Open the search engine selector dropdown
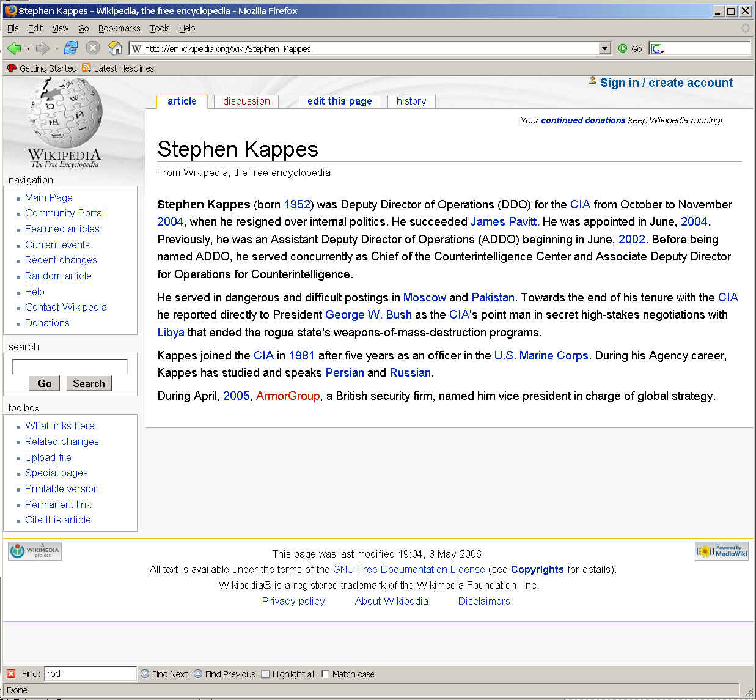The width and height of the screenshot is (756, 700). 658,49
